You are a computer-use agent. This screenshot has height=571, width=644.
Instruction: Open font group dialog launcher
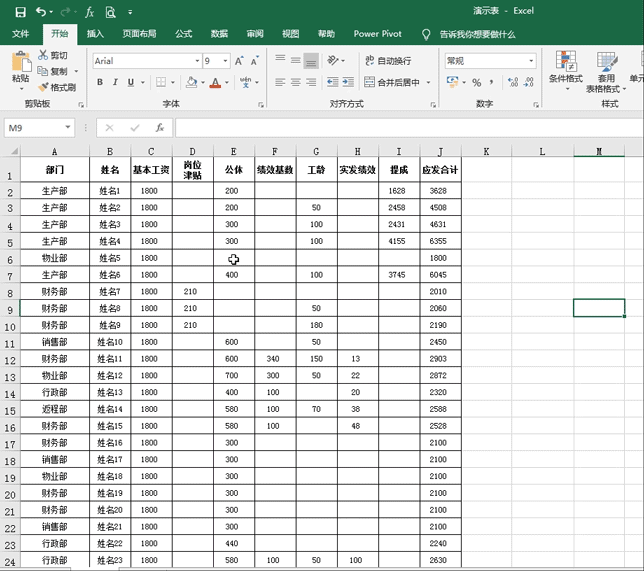coord(261,105)
